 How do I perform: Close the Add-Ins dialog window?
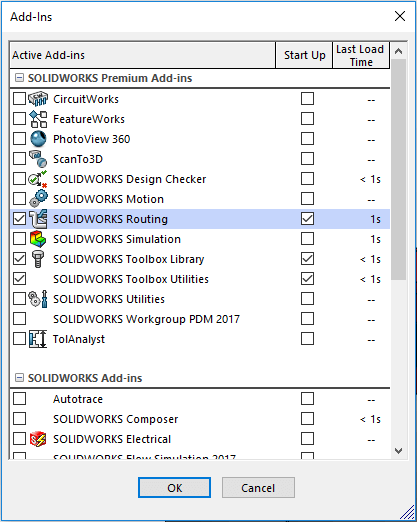400,16
